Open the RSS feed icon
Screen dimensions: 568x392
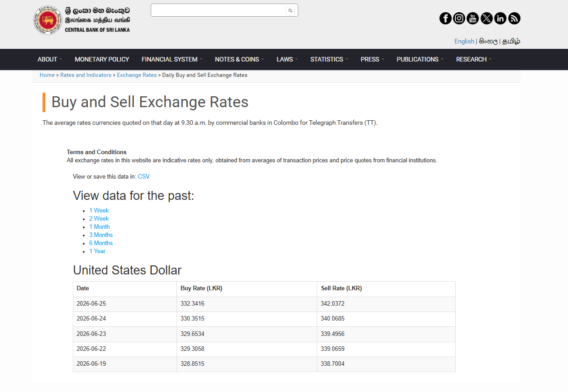[x=514, y=18]
